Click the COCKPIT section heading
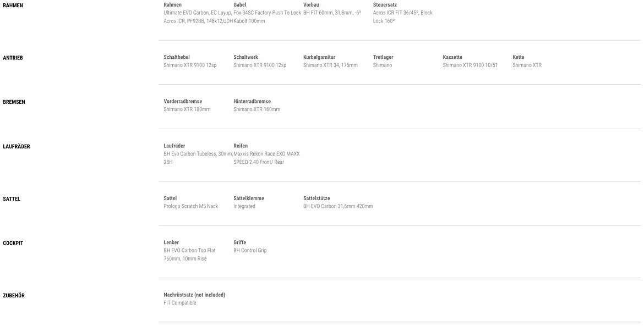Screen dimensions: 644x326 13,243
